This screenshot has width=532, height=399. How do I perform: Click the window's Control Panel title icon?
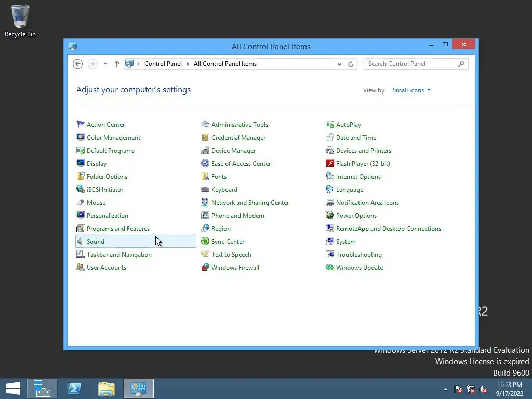point(73,46)
